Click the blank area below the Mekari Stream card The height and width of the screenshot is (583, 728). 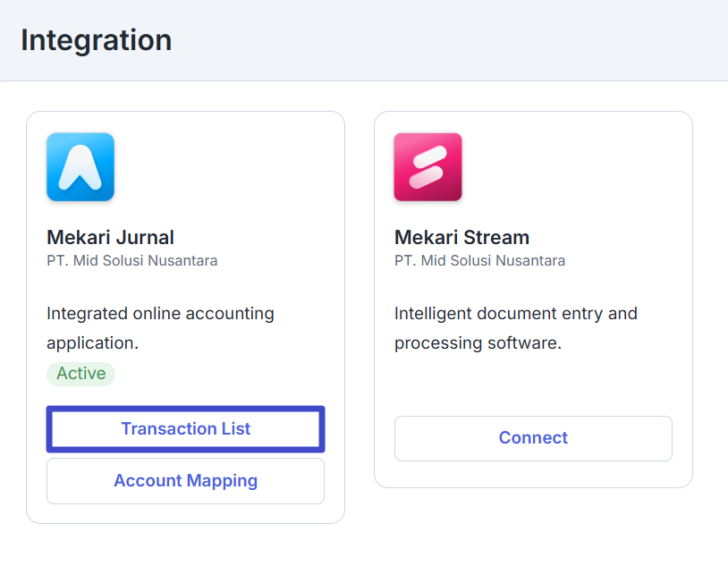tap(533, 534)
